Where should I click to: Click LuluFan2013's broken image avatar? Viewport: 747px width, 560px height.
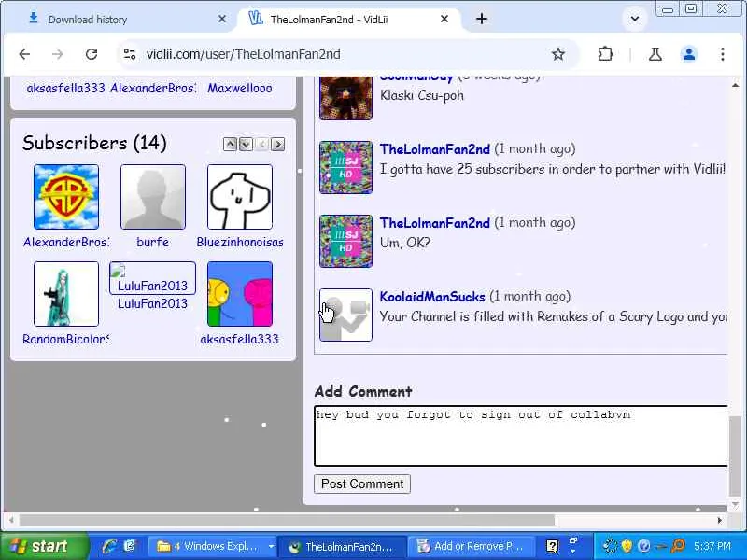(x=152, y=278)
